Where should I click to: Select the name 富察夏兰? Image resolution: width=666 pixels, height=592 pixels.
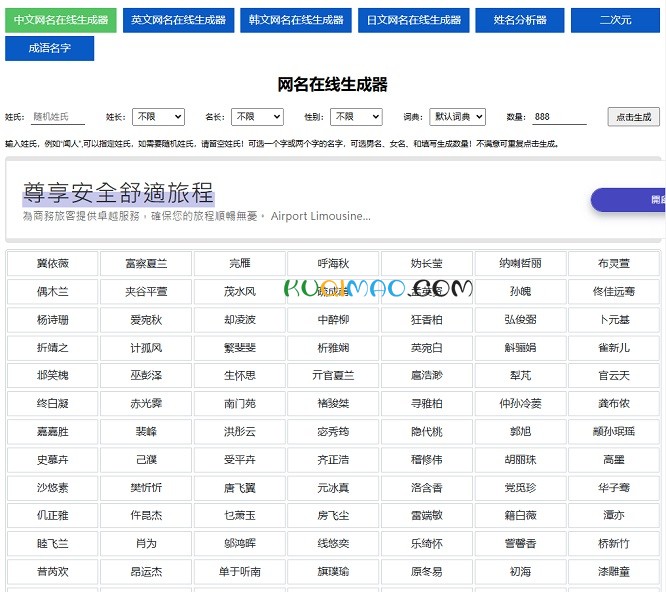[x=146, y=264]
